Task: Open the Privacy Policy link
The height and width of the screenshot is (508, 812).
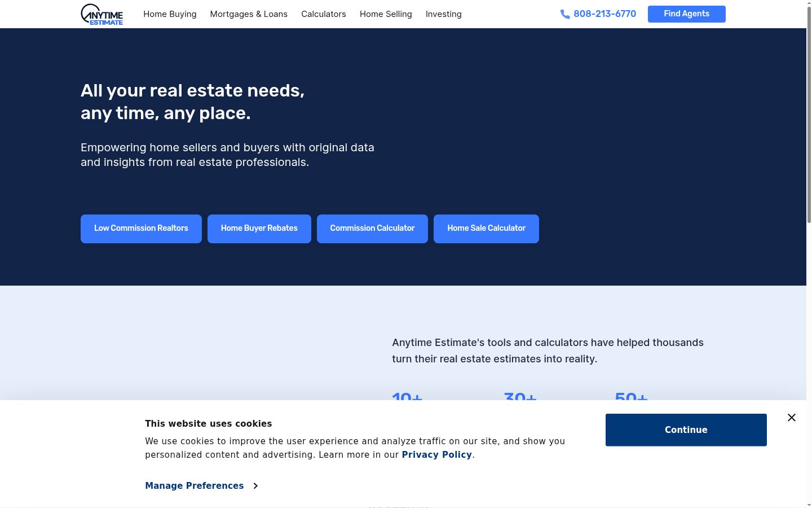Action: pyautogui.click(x=437, y=455)
